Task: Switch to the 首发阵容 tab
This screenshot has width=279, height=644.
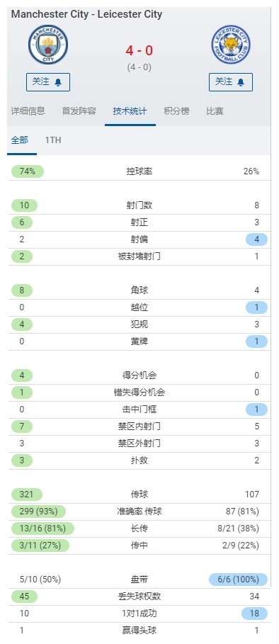Action: point(79,111)
